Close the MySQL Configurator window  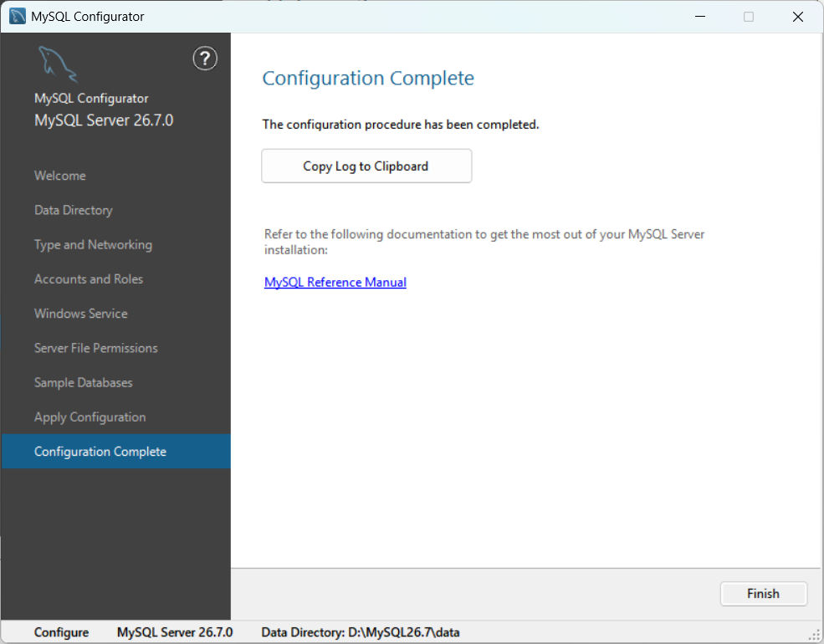[798, 16]
